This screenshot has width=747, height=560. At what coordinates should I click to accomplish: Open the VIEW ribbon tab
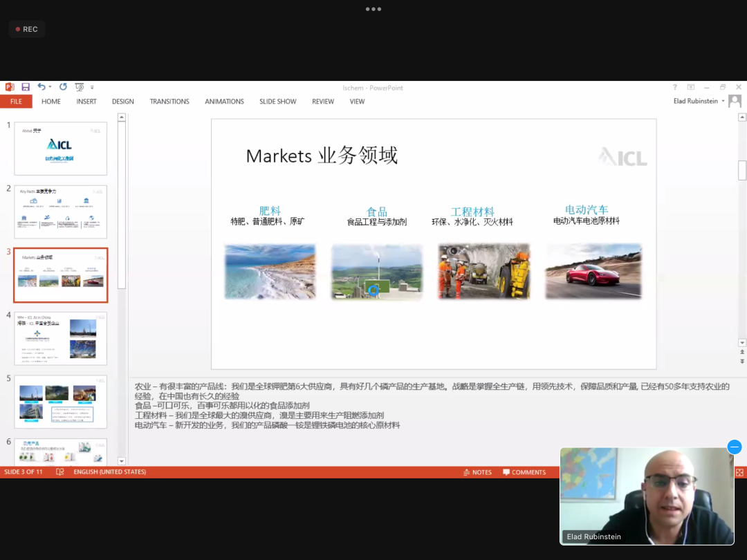[358, 102]
